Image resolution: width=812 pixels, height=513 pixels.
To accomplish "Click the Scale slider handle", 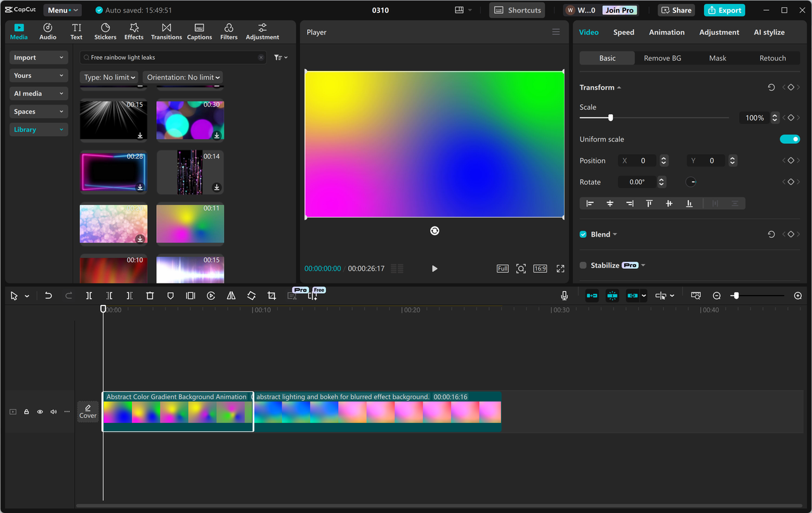I will pos(610,118).
